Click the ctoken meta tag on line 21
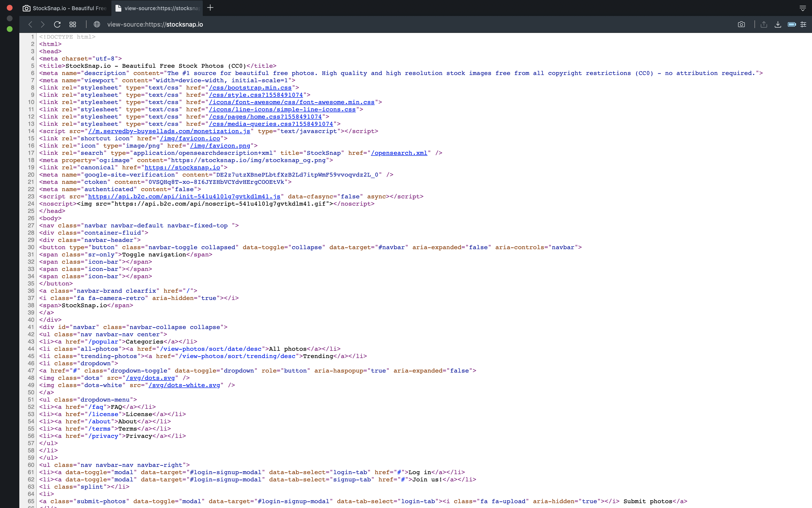The height and width of the screenshot is (508, 812). pyautogui.click(x=165, y=182)
